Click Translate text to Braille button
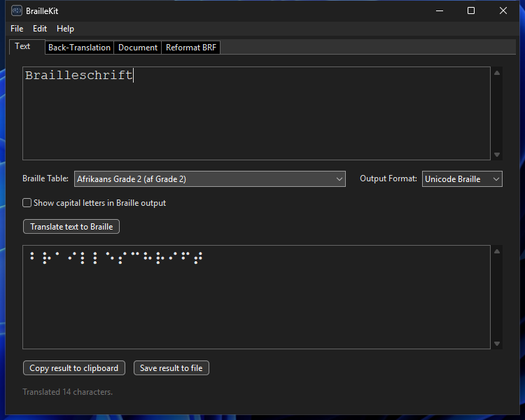Screen dimensions: 525x420 pyautogui.click(x=71, y=227)
